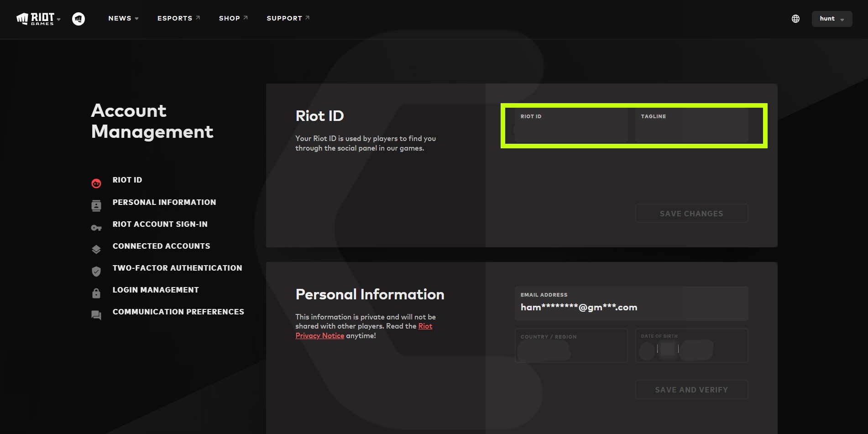Open the Riot Privacy Notice link
Screen dimensions: 868x434
364,331
